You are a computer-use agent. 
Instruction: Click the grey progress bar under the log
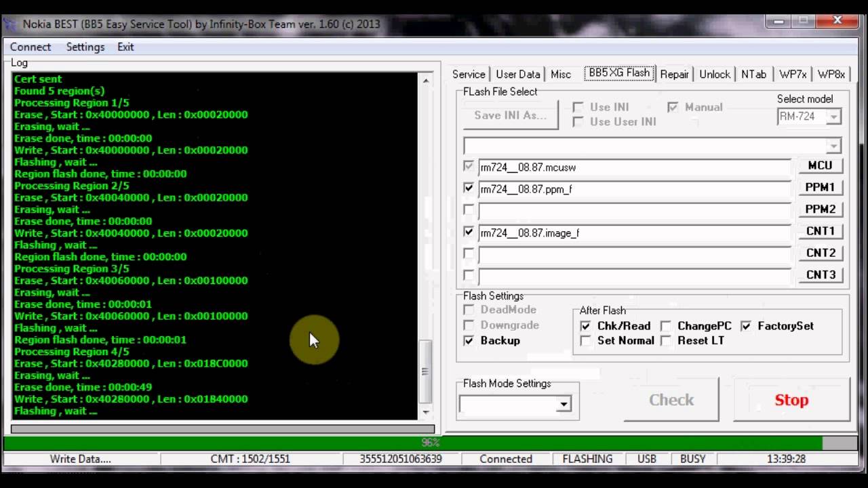click(x=222, y=428)
